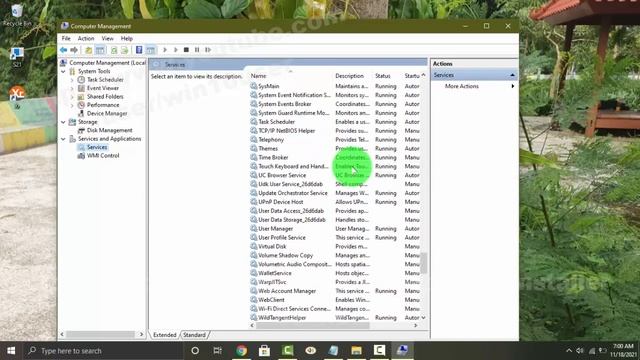The width and height of the screenshot is (640, 360).
Task: Select Services in the console tree
Action: tap(97, 147)
